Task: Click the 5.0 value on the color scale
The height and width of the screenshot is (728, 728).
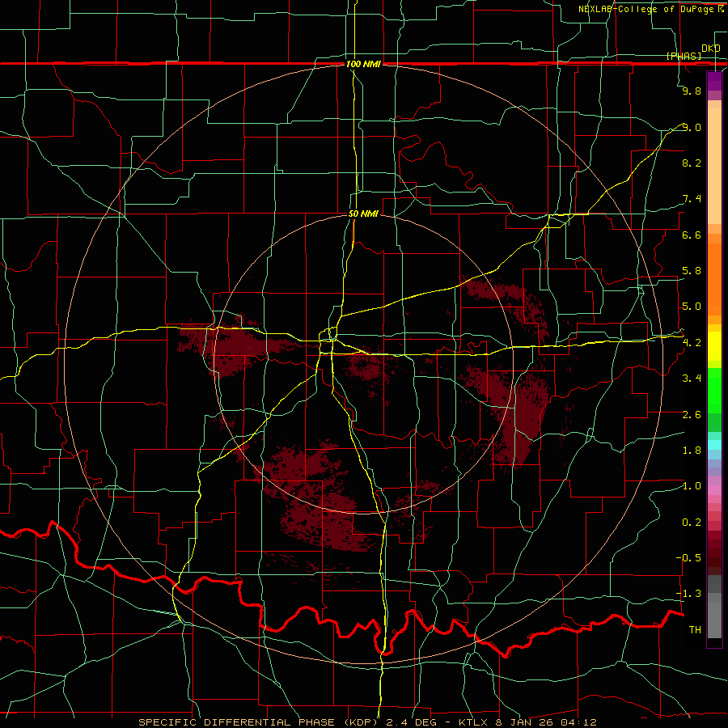Action: [x=692, y=307]
